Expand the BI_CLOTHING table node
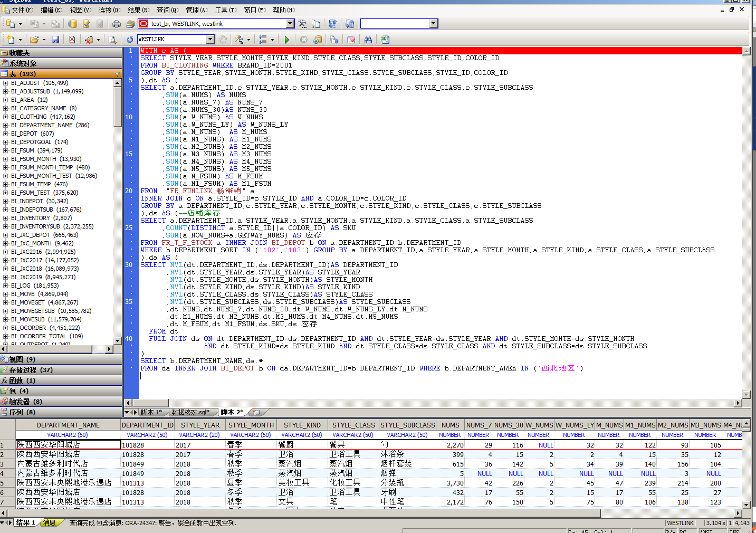The height and width of the screenshot is (533, 756). [5, 117]
